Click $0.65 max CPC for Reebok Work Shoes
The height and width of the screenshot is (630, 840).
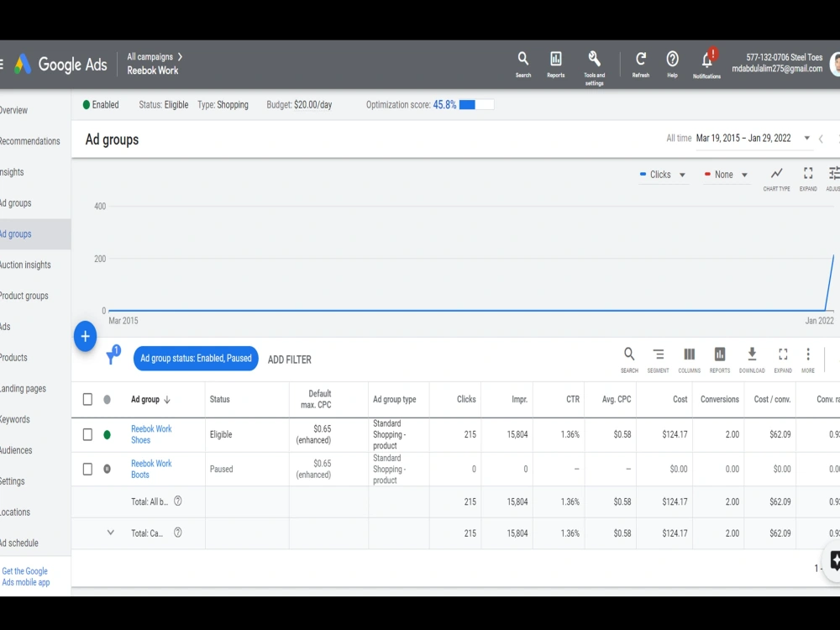point(313,434)
